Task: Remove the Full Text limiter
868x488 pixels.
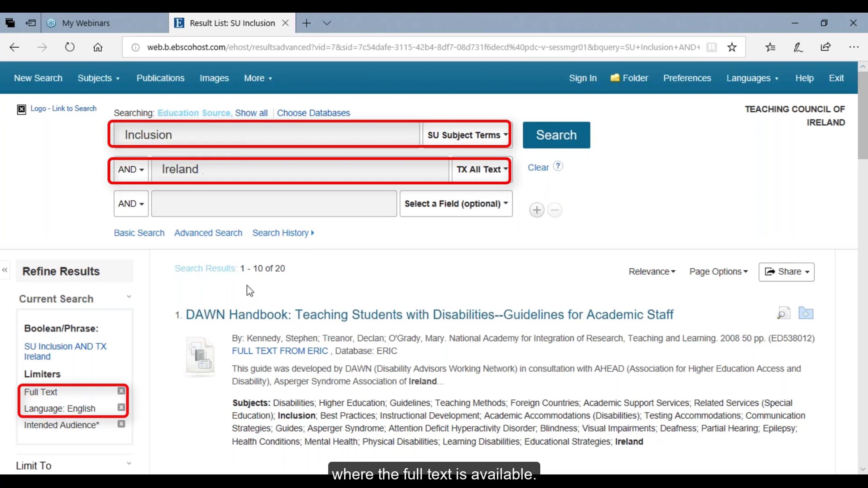Action: pos(122,391)
